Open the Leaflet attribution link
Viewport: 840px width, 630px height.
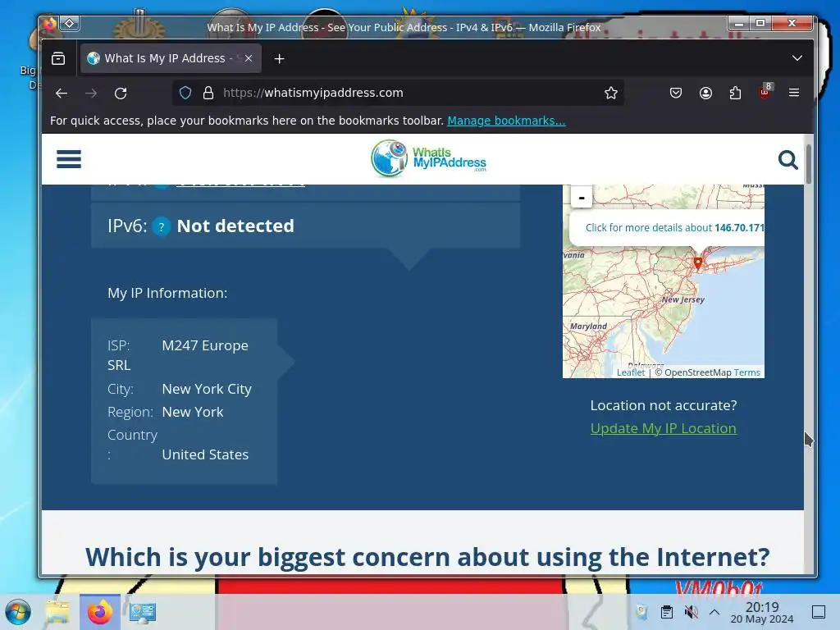pyautogui.click(x=631, y=372)
